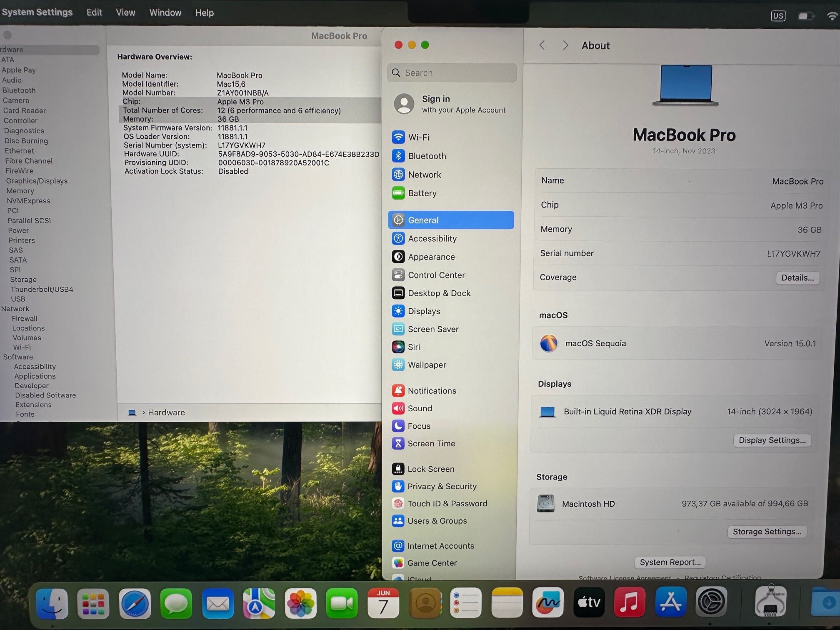Click the Macintosh HD storage row
Screen dimensions: 840x630
pos(672,504)
